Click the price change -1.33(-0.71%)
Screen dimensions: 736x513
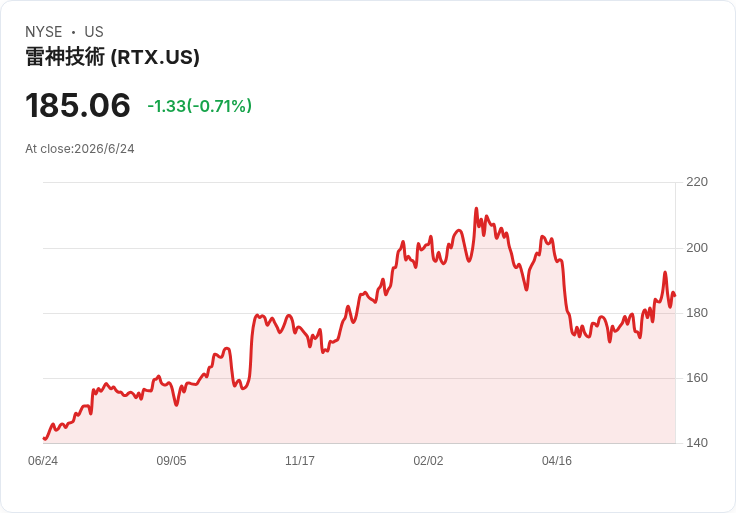tap(199, 106)
